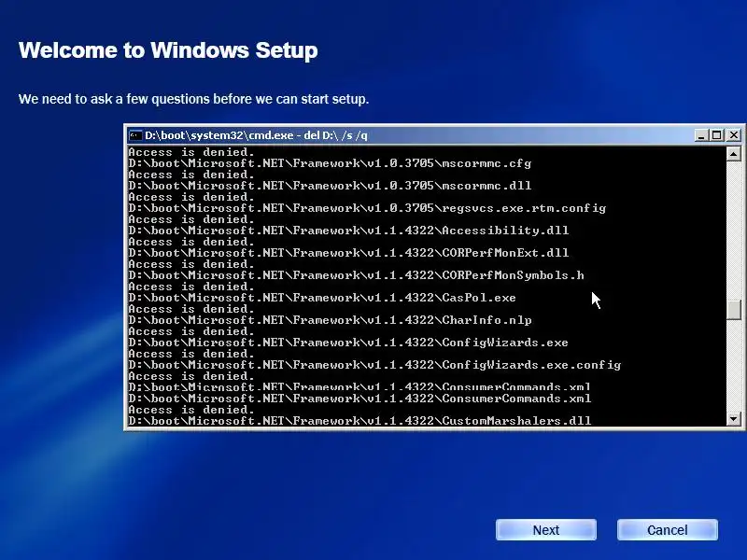Click the line ending with CORPerfMonExt.dll
This screenshot has height=560, width=747.
[348, 253]
